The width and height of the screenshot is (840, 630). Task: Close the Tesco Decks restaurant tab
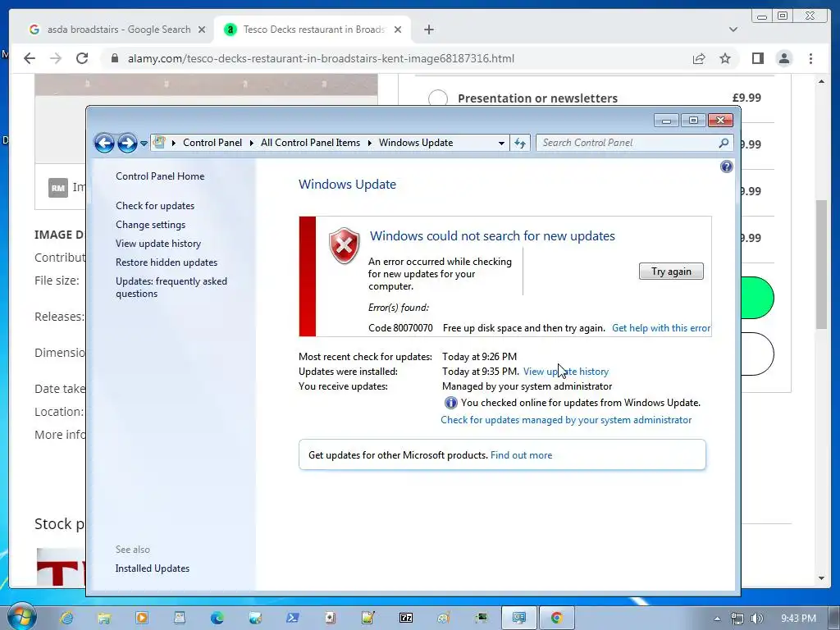[x=398, y=30]
